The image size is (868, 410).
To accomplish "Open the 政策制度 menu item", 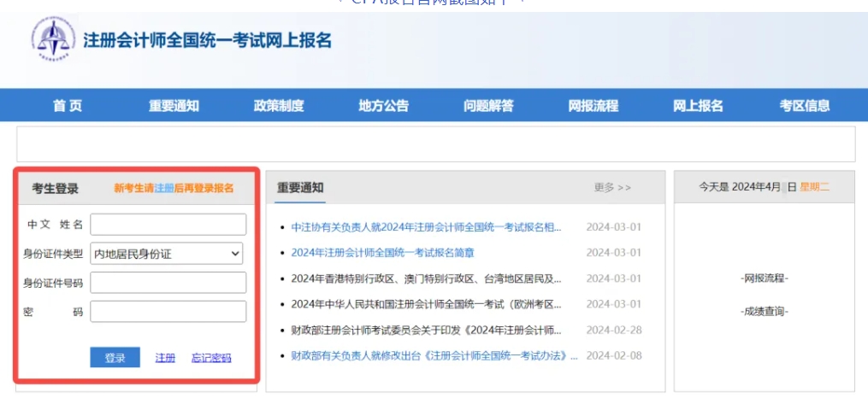I will pos(279,106).
